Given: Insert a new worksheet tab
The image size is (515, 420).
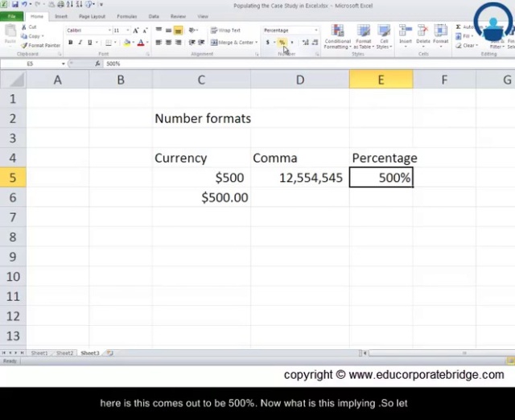Looking at the screenshot, I should [109, 353].
